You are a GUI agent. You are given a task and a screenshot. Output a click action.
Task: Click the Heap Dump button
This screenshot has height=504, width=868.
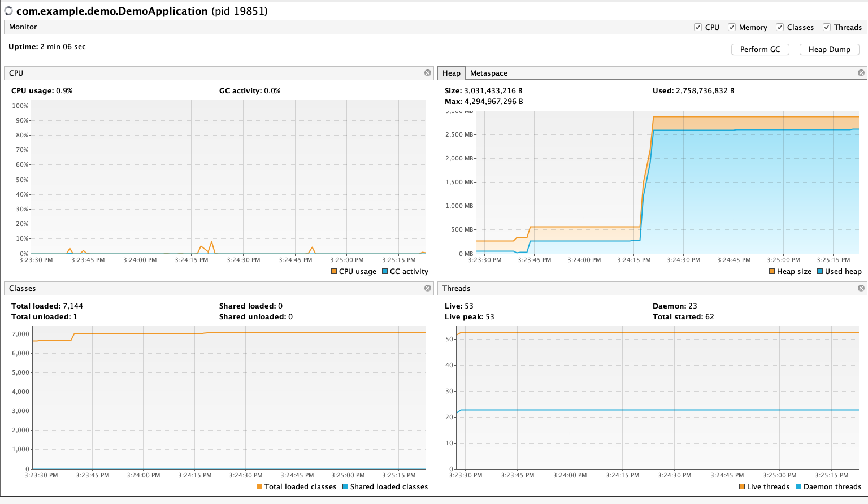[x=829, y=50]
